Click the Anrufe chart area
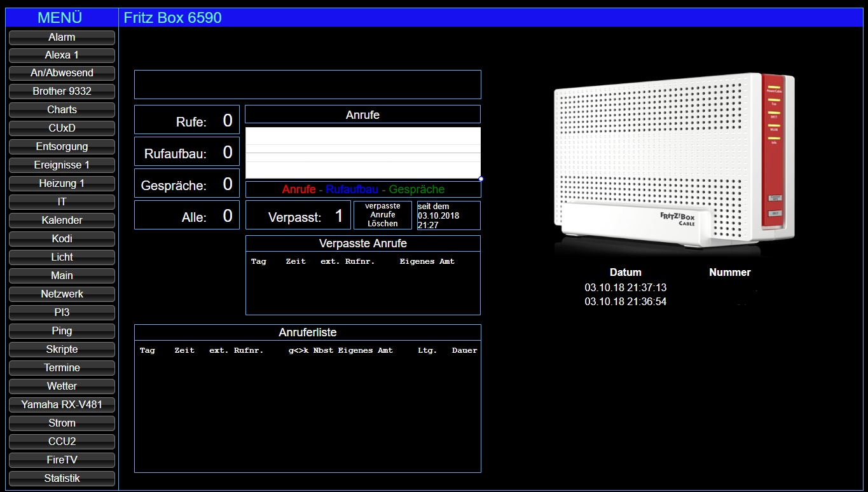The image size is (868, 492). (x=363, y=153)
